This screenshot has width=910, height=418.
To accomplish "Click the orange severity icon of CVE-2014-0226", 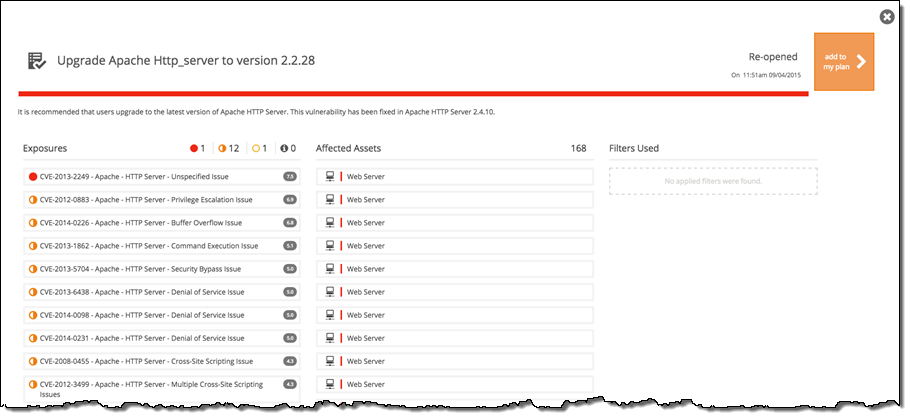I will tap(33, 223).
